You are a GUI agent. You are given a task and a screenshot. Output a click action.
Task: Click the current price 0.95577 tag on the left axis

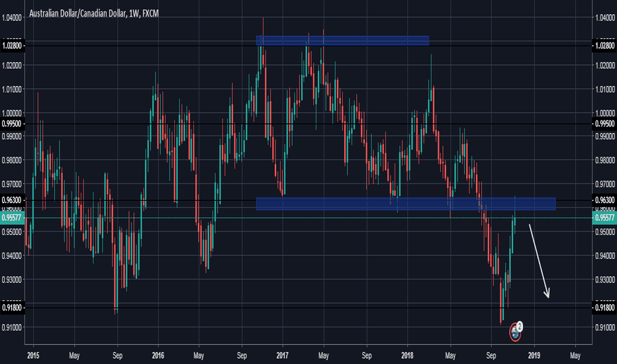12,218
